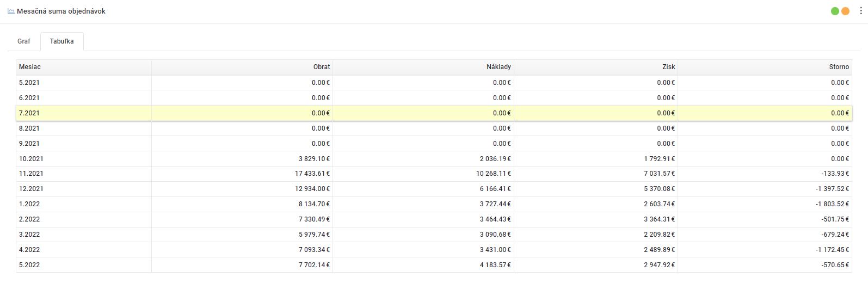Viewport: 868px width, 283px height.
Task: Click the Obrat column header
Action: pos(321,67)
